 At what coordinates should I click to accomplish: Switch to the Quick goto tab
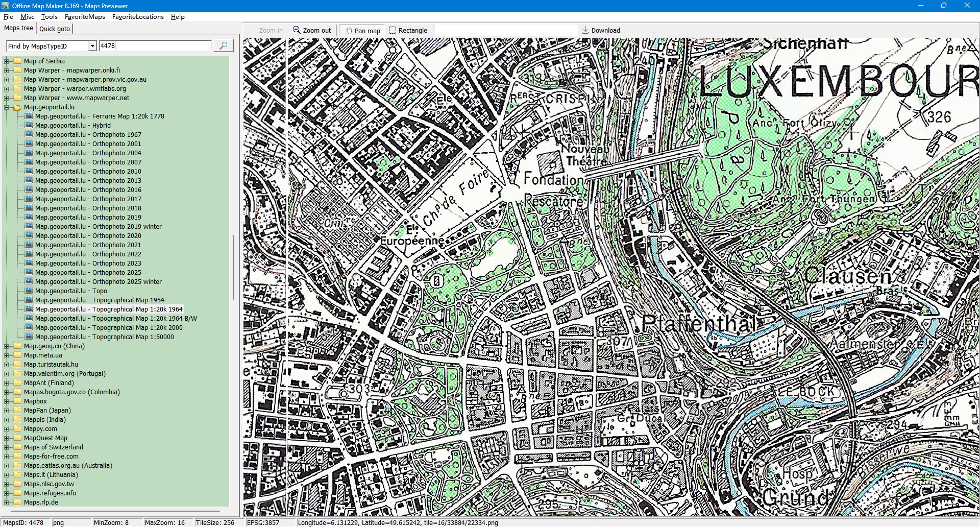coord(55,29)
